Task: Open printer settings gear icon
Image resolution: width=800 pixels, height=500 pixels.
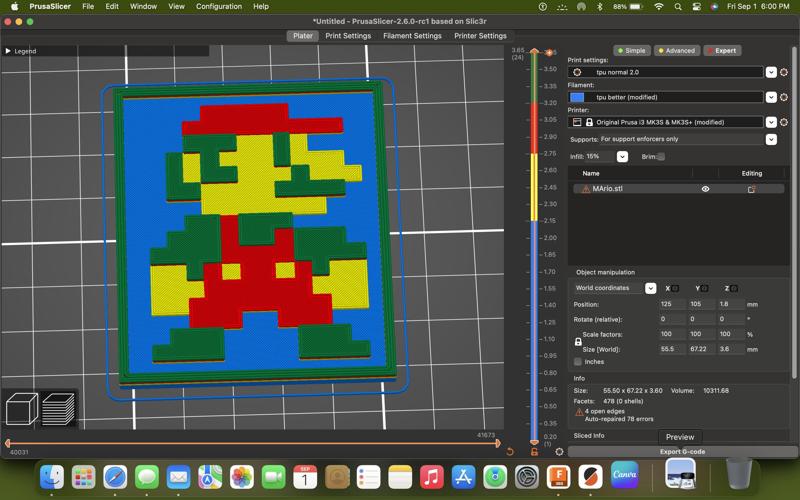Action: click(x=784, y=122)
